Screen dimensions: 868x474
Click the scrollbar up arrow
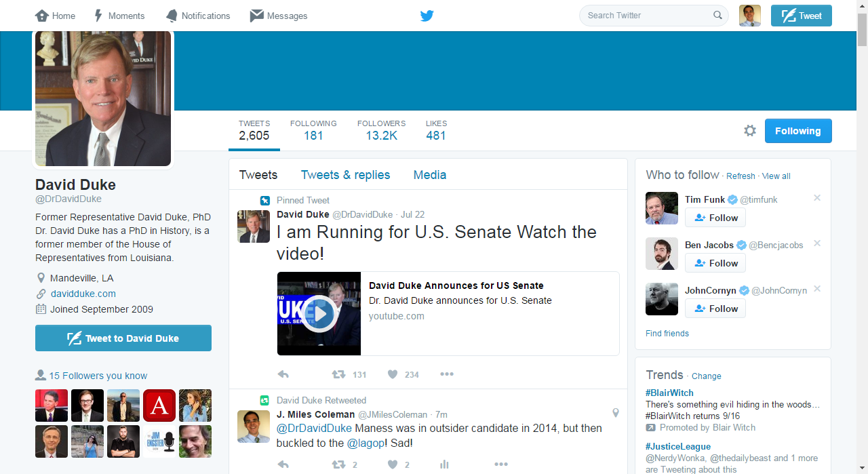pos(862,5)
